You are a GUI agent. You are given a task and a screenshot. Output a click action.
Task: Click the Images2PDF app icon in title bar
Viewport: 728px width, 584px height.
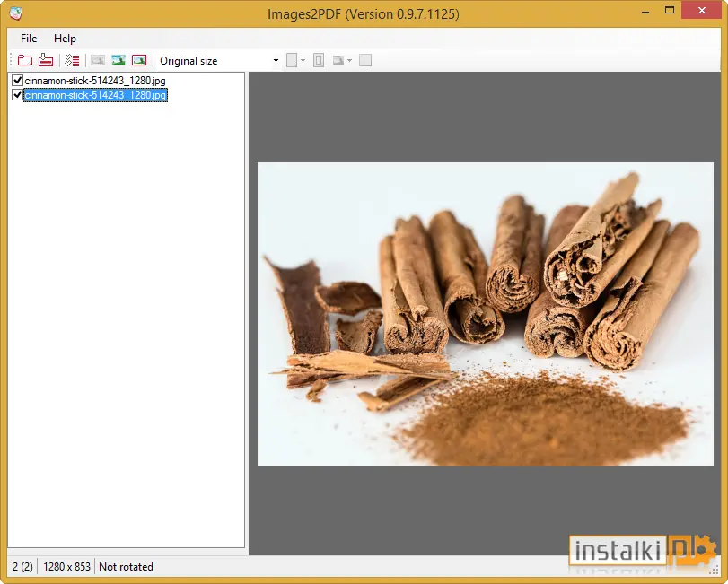[16, 13]
